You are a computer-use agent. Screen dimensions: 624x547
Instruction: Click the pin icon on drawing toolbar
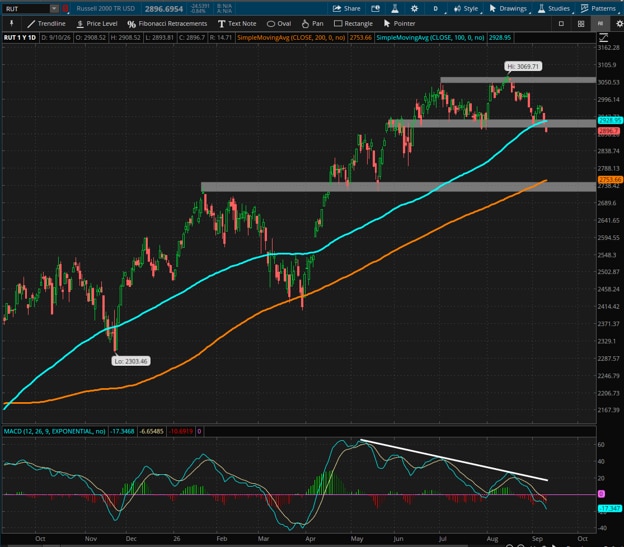pos(12,23)
